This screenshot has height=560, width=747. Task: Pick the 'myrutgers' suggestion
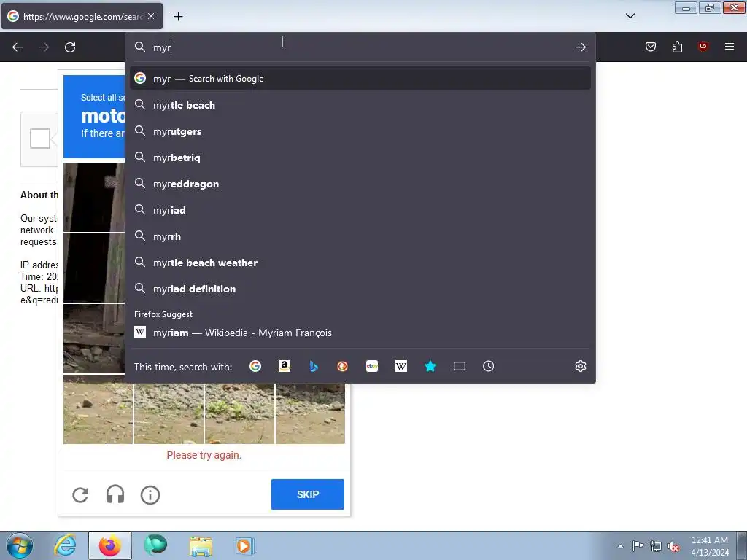pos(360,131)
